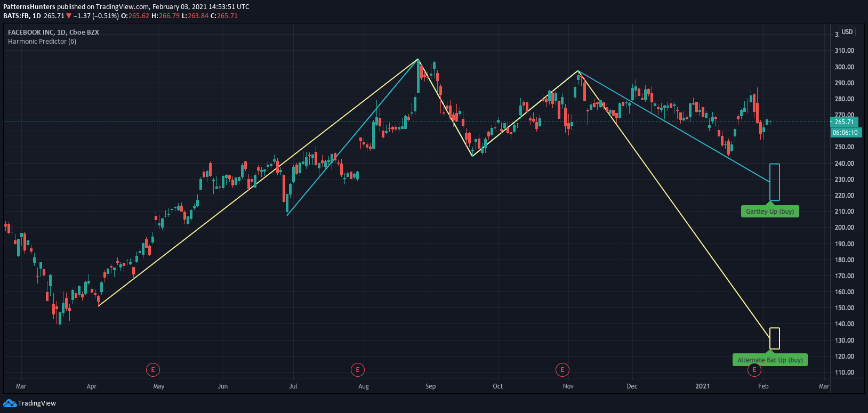The width and height of the screenshot is (868, 413).
Task: Click the 130.00 price axis label
Action: (x=845, y=340)
